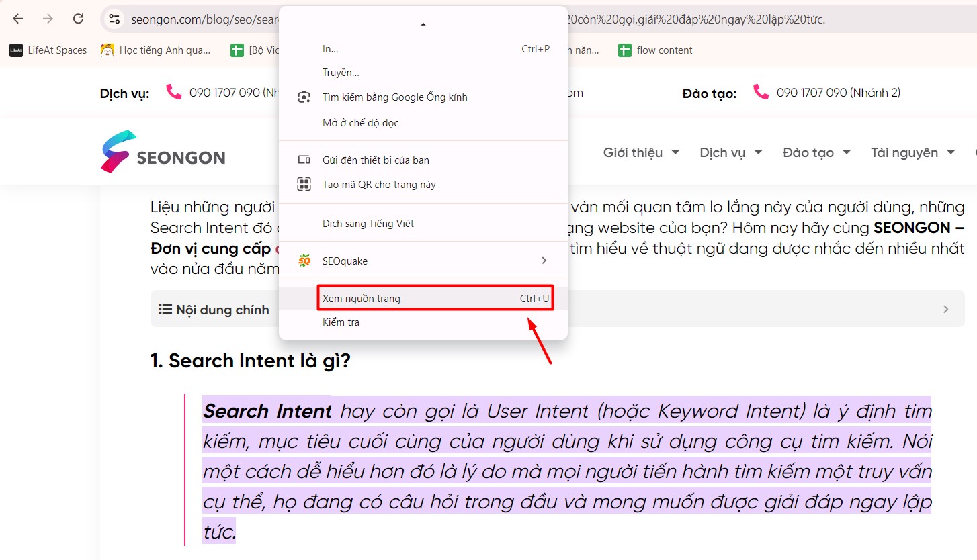Go forward with the browser forward arrow
Screen dimensions: 977x560
[x=48, y=19]
